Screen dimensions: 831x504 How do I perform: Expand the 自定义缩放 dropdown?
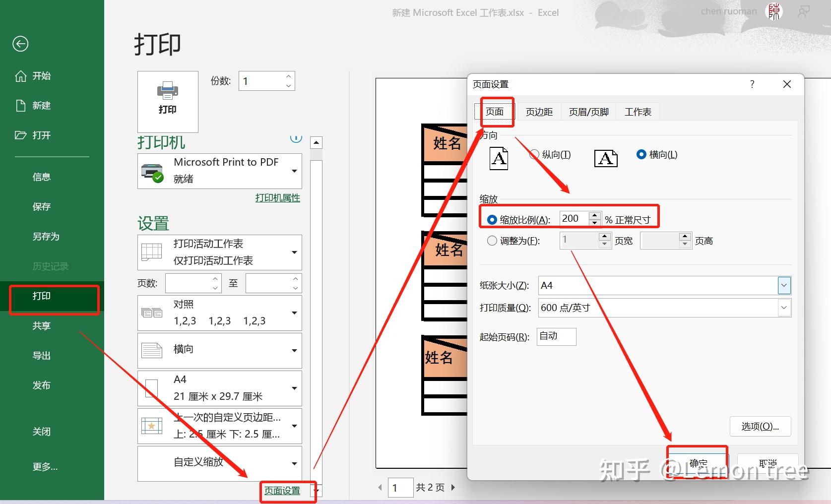[x=220, y=464]
